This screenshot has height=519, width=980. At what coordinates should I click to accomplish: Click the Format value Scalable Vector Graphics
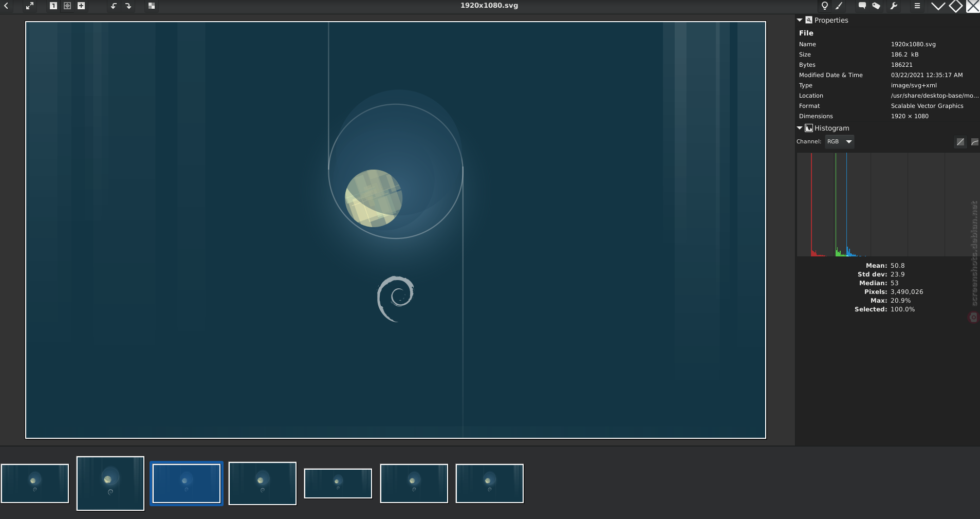pos(927,106)
